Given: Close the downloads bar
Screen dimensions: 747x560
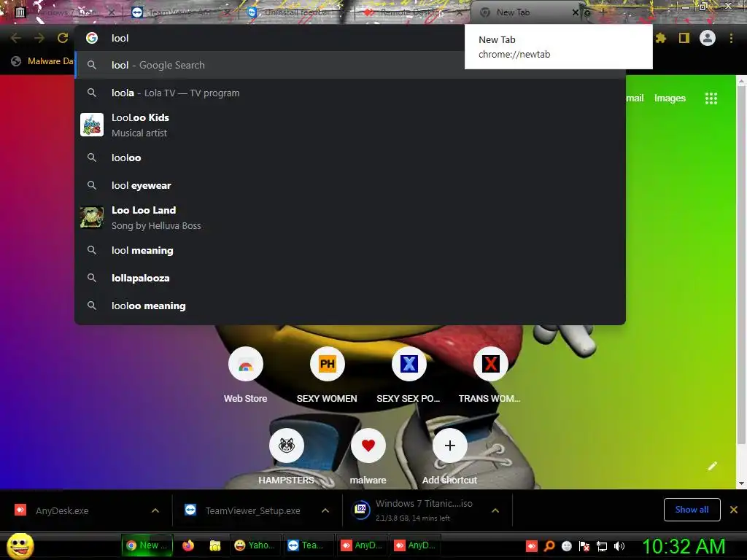Looking at the screenshot, I should (x=734, y=510).
